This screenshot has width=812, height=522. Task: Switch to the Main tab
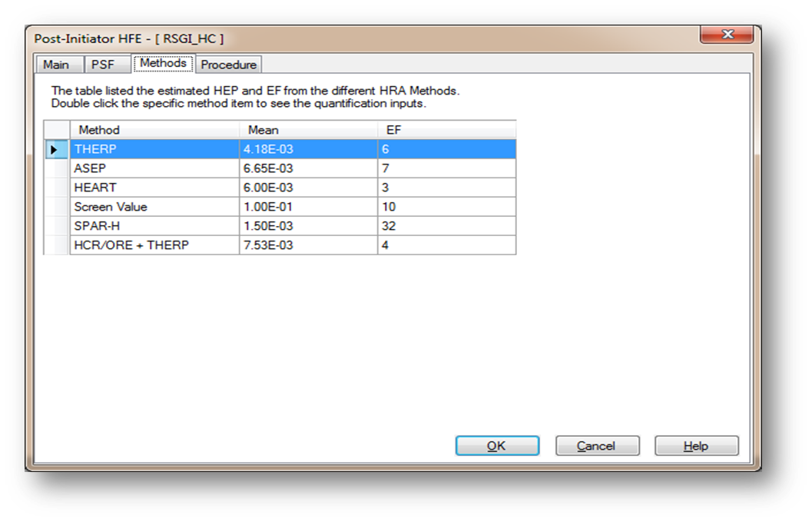(56, 65)
